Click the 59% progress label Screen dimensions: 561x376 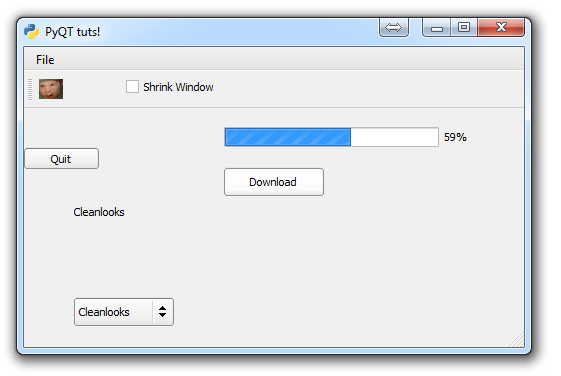455,137
